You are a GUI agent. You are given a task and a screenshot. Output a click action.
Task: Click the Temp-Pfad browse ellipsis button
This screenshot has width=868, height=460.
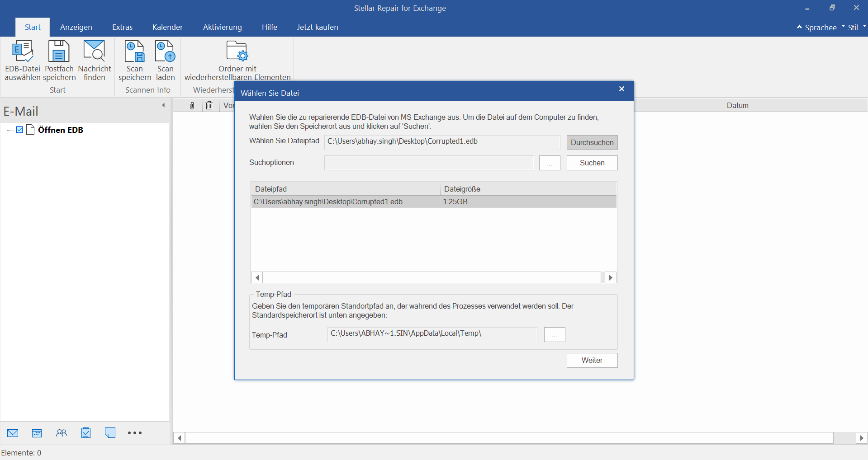click(x=555, y=334)
